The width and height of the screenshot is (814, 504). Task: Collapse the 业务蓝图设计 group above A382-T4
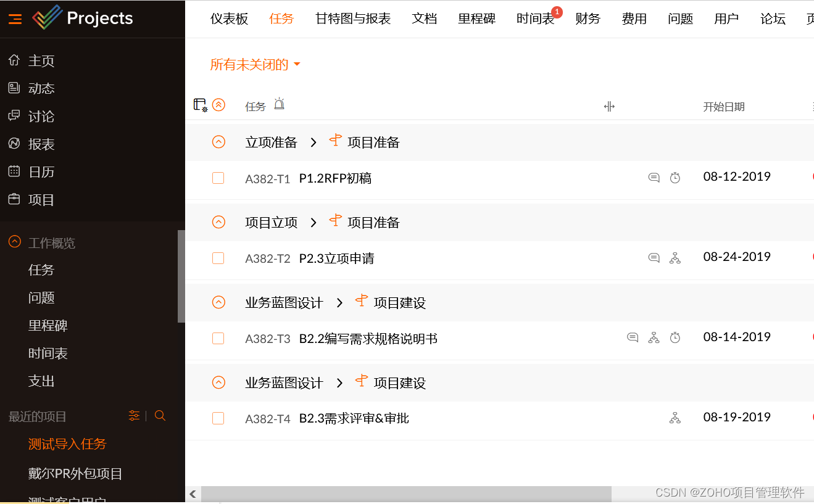[218, 382]
